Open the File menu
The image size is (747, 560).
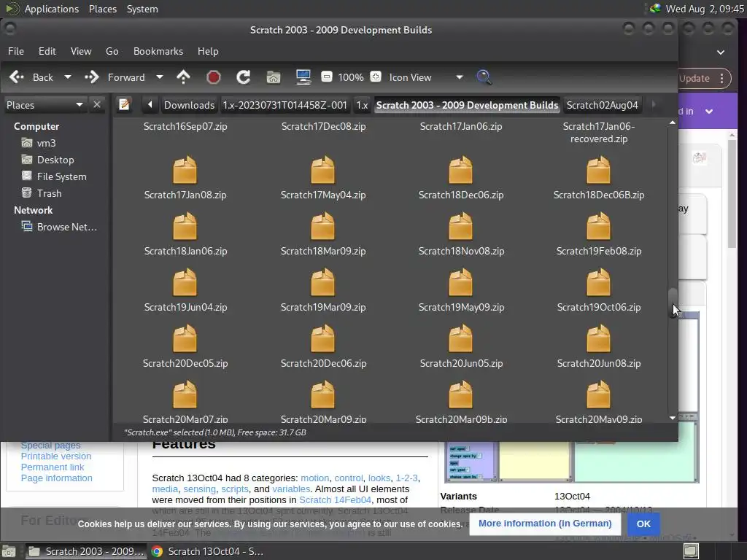[x=16, y=51]
